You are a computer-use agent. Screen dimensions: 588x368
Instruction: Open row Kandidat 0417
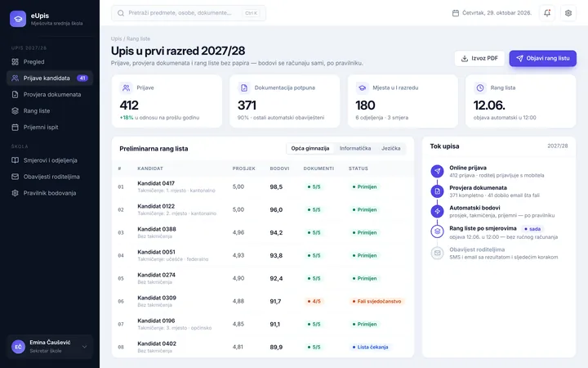click(x=263, y=186)
